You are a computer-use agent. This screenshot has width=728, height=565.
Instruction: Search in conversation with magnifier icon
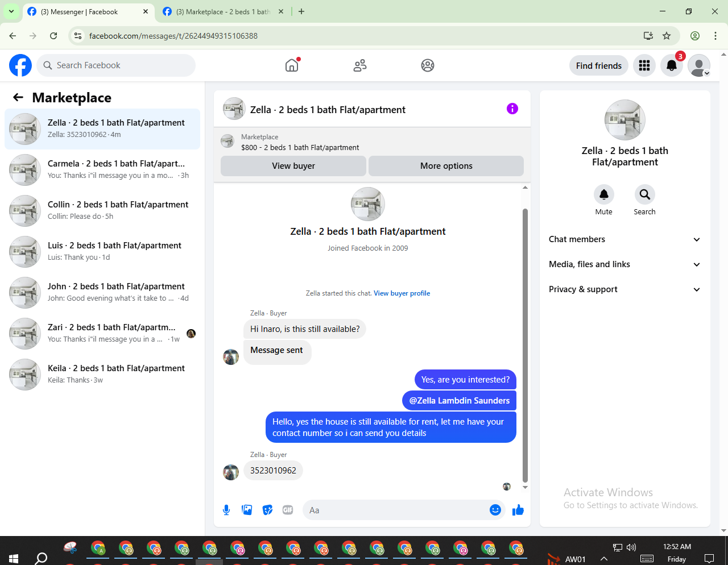coord(645,194)
